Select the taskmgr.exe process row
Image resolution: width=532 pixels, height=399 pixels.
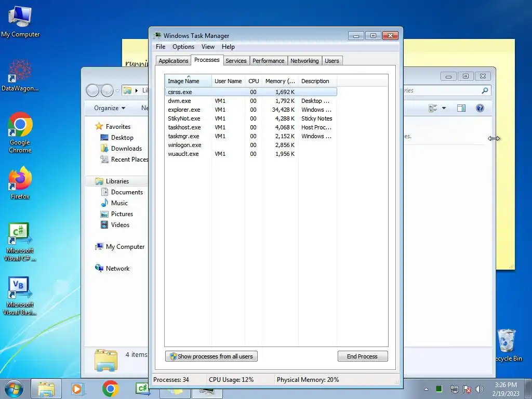(x=251, y=136)
